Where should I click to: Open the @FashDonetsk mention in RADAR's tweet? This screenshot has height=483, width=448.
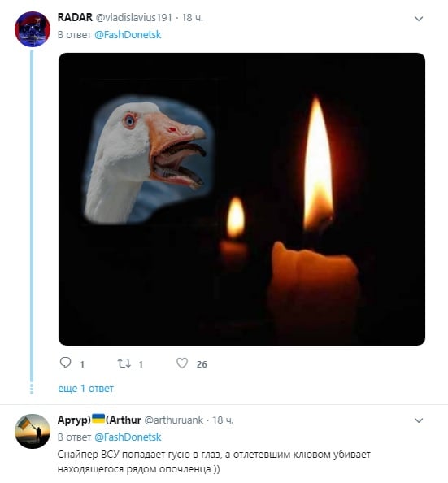coord(128,35)
